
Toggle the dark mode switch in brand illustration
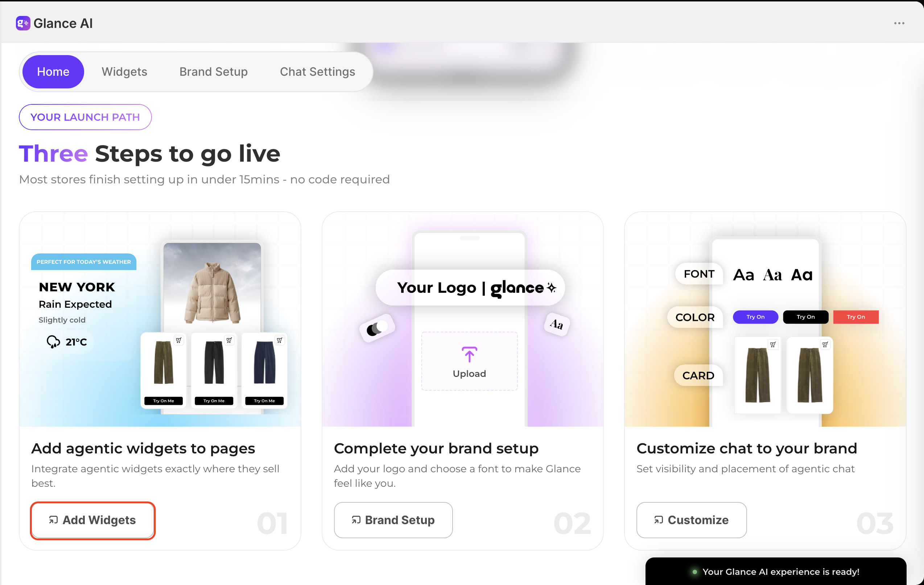(377, 328)
